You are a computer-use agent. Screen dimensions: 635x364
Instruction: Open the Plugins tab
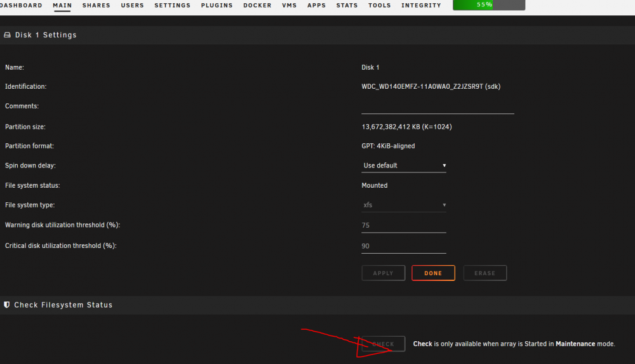(217, 5)
